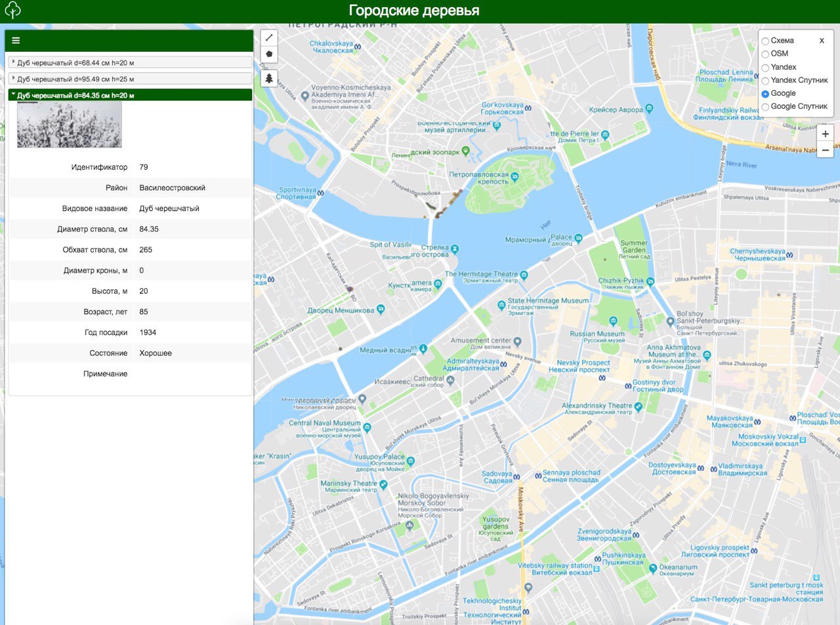Select the Yandex base layer
The height and width of the screenshot is (625, 840).
765,68
